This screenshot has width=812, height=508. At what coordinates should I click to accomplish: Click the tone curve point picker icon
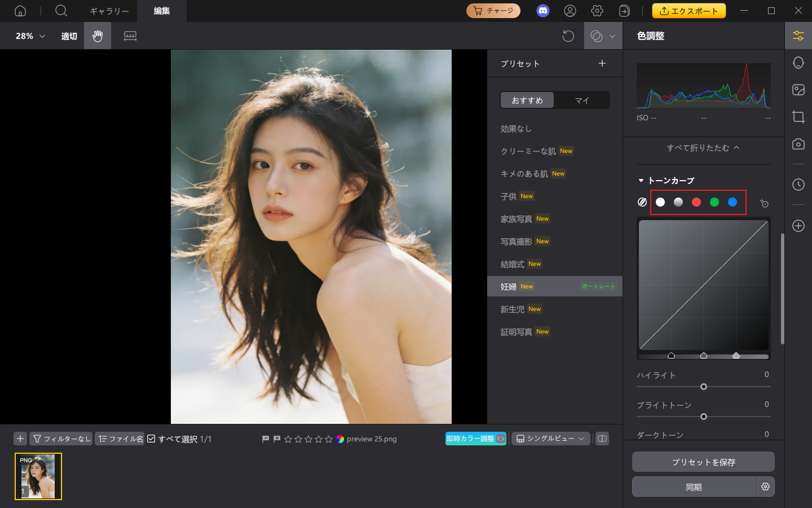(764, 203)
